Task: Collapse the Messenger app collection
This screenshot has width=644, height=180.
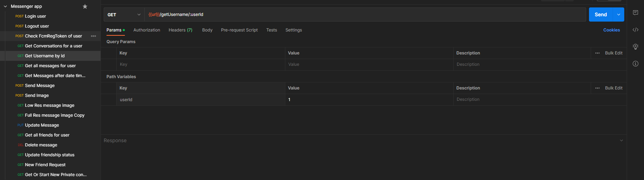Action: [5, 6]
